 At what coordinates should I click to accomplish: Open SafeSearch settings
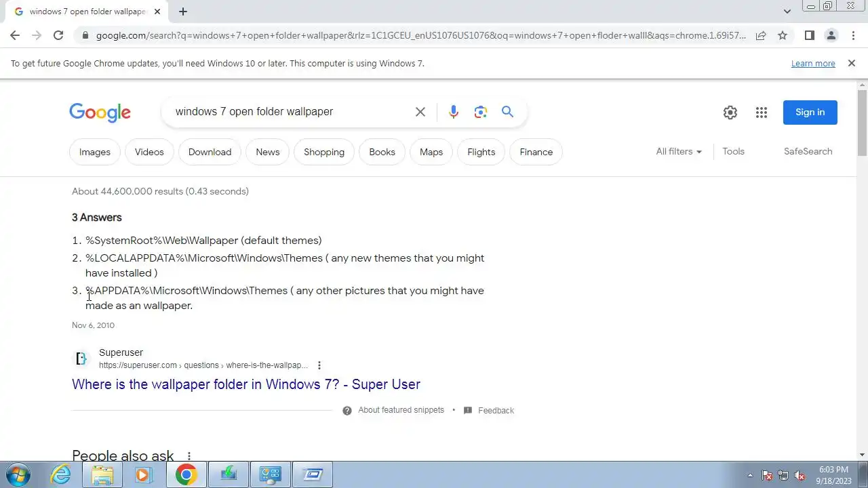tap(808, 152)
